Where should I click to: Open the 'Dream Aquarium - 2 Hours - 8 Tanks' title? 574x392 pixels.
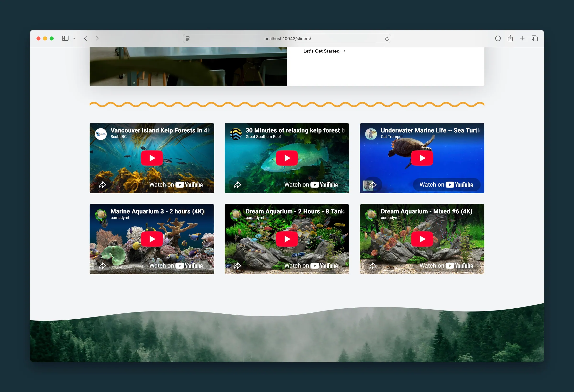pyautogui.click(x=295, y=211)
